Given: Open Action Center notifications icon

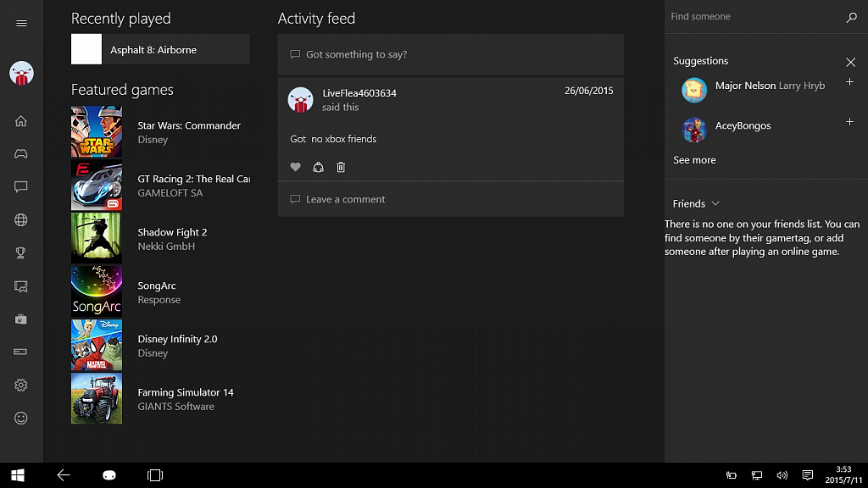Looking at the screenshot, I should tap(808, 475).
